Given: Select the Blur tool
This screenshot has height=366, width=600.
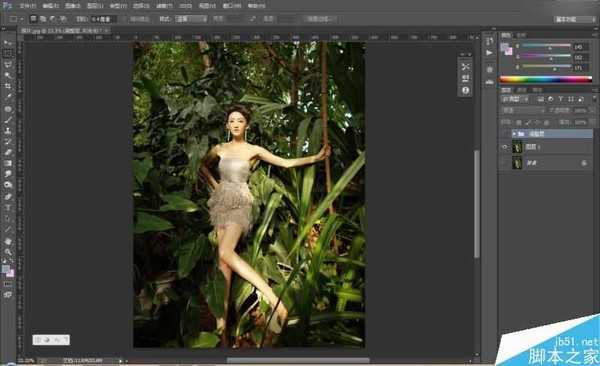Looking at the screenshot, I should pyautogui.click(x=8, y=174).
